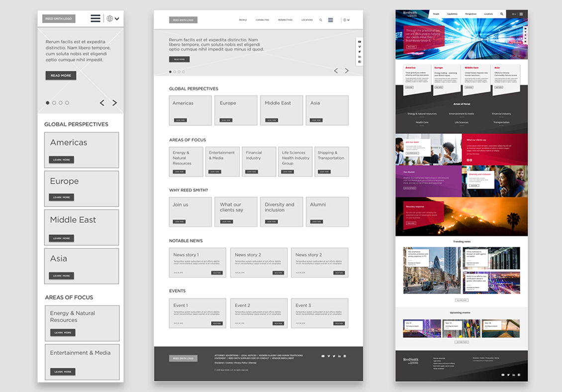Open the language dropdown in the colored design header

pyautogui.click(x=514, y=14)
